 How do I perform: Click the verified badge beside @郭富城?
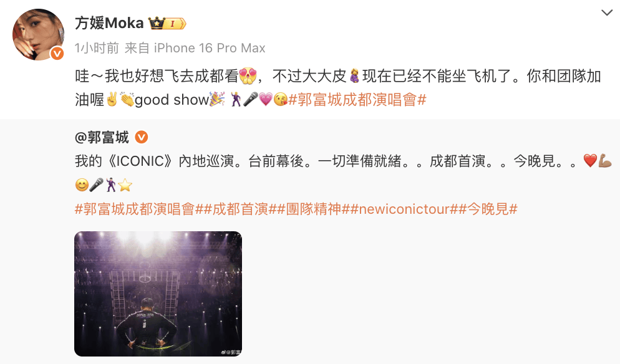(x=142, y=137)
